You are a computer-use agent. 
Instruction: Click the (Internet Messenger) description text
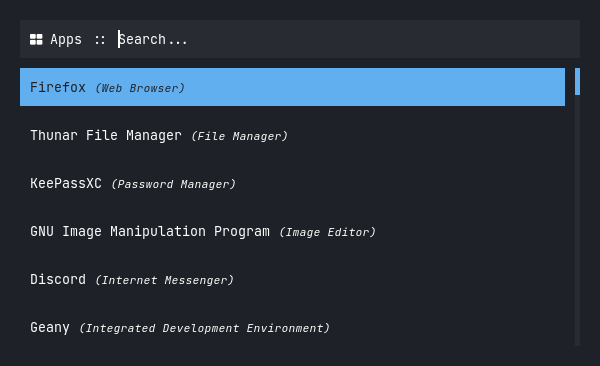(165, 280)
